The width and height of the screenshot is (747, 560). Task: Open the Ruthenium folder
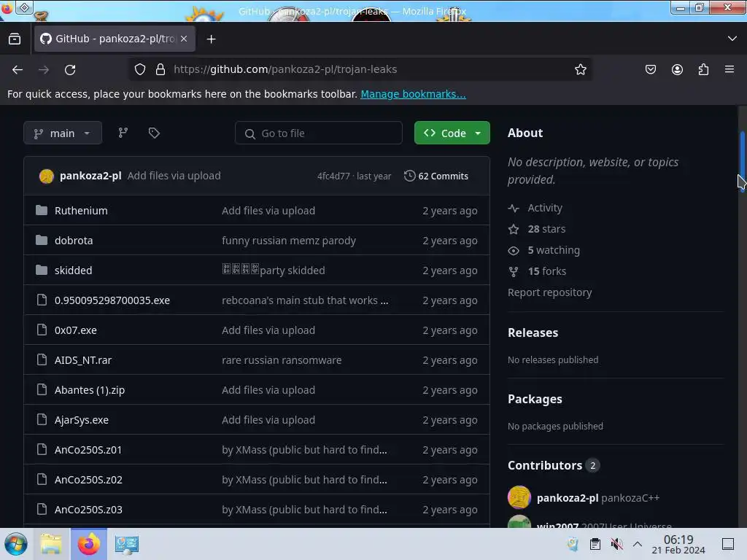(81, 211)
